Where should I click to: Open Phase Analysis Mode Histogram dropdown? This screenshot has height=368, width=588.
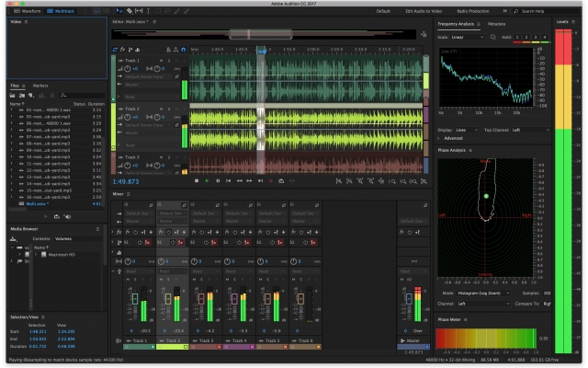pyautogui.click(x=483, y=293)
